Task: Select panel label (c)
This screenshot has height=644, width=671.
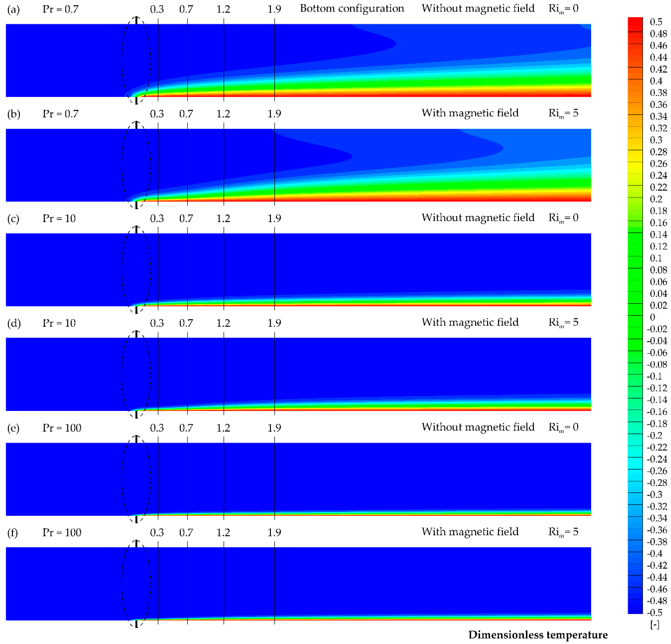Action: coord(14,219)
